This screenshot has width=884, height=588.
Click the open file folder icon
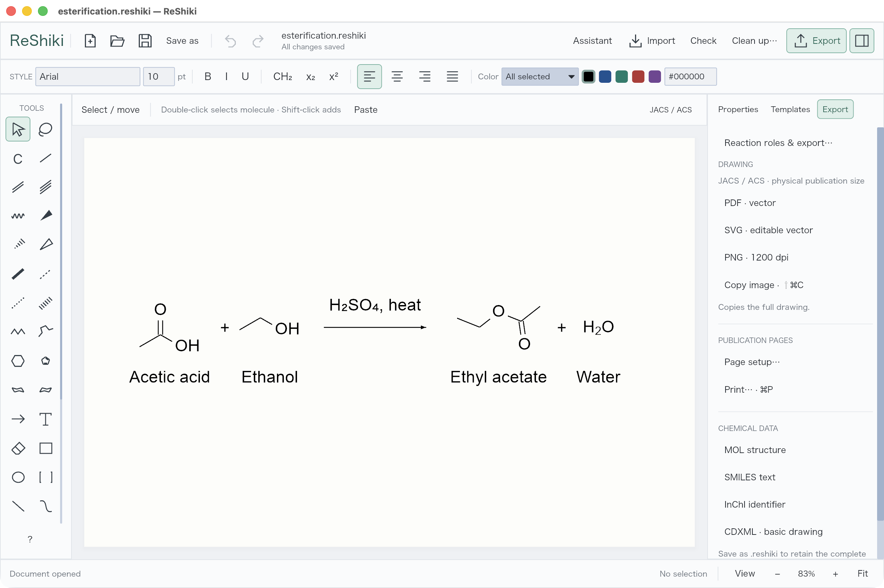[117, 40]
